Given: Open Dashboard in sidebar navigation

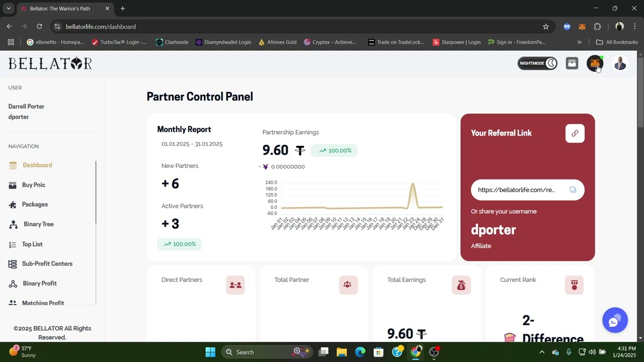Looking at the screenshot, I should tap(37, 165).
